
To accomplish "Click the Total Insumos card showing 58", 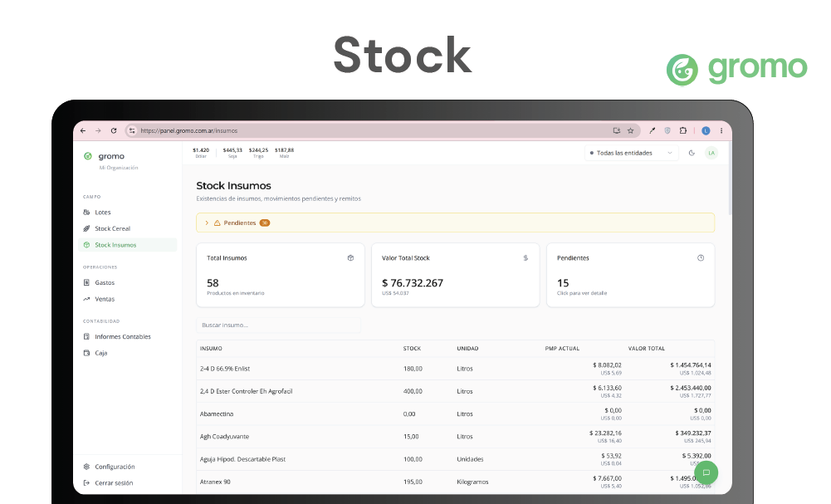I will pyautogui.click(x=281, y=275).
